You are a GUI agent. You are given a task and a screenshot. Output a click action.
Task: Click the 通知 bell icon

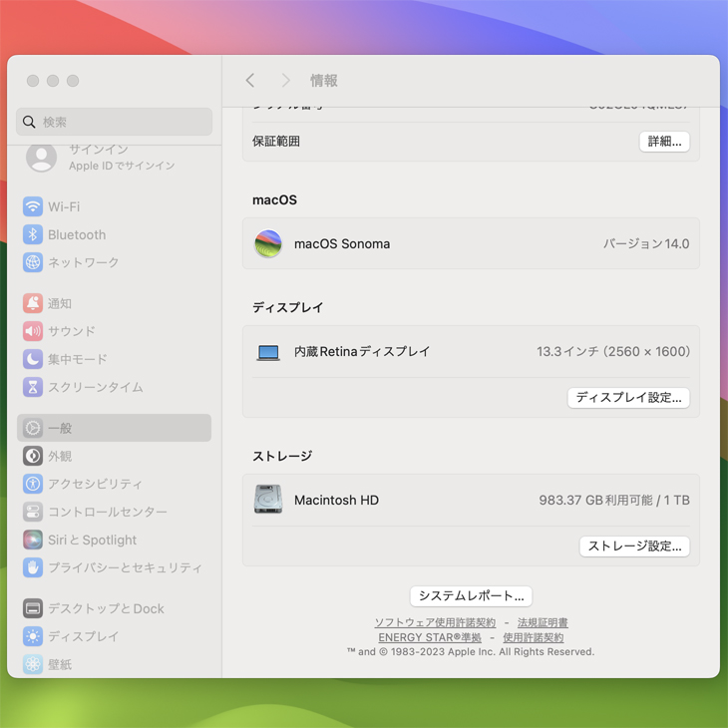tap(33, 303)
